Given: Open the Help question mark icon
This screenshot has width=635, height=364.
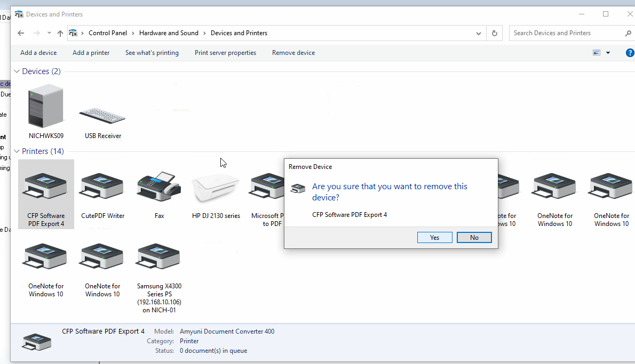Looking at the screenshot, I should coord(630,53).
